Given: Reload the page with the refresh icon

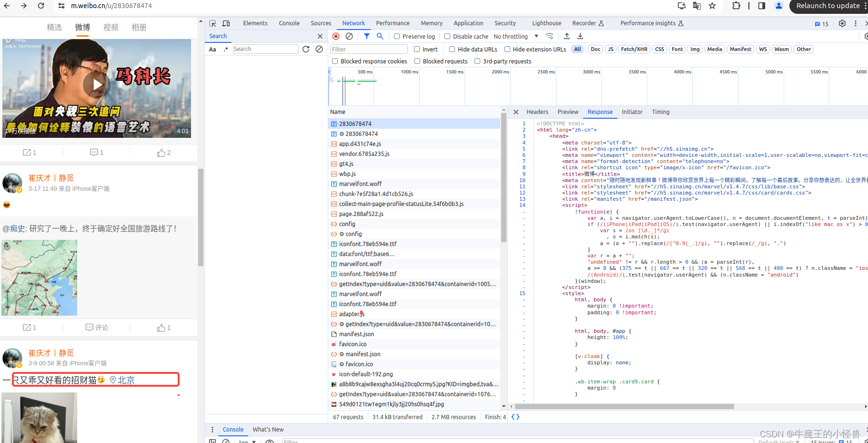Looking at the screenshot, I should 41,6.
